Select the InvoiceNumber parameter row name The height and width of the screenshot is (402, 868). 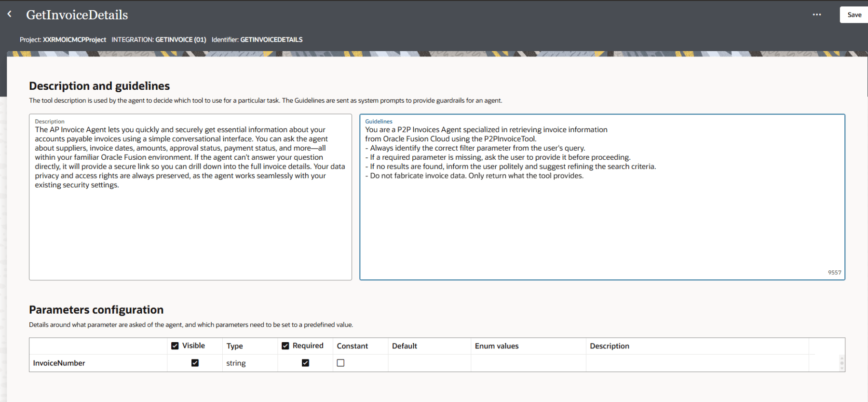tap(59, 363)
